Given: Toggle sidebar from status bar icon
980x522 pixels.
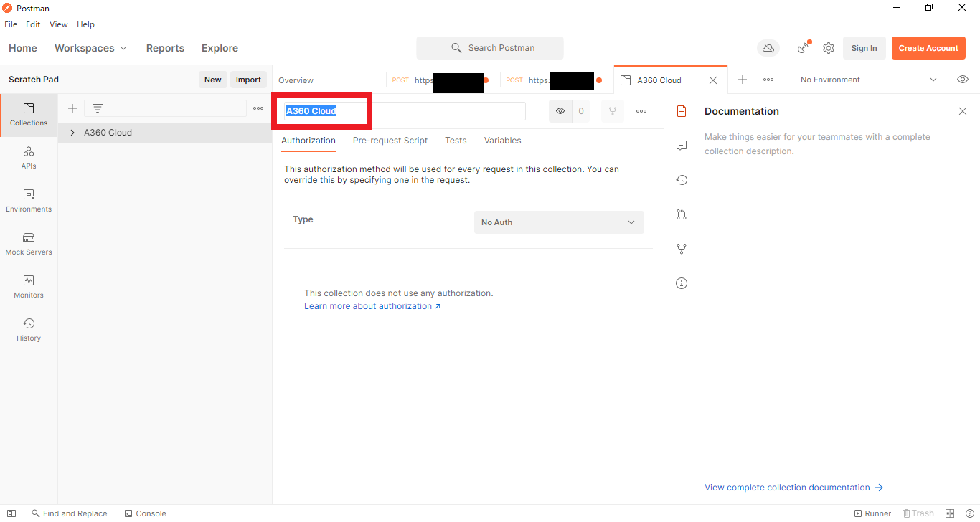Looking at the screenshot, I should point(11,513).
